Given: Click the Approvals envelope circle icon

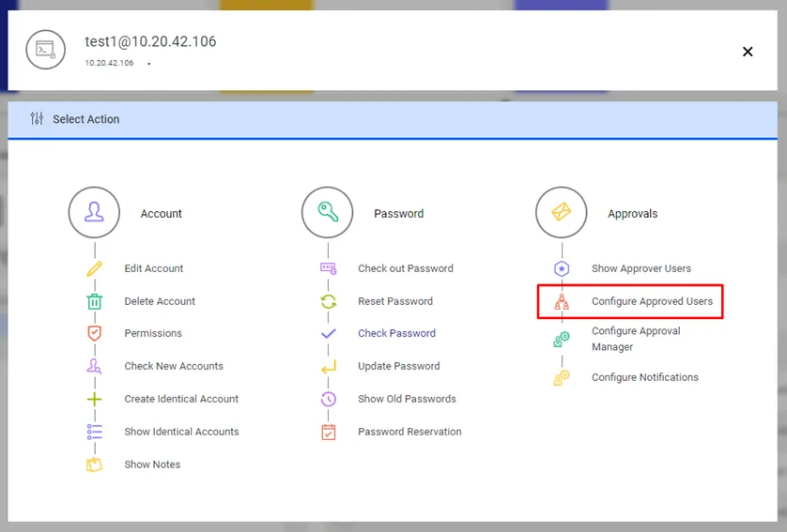Looking at the screenshot, I should [562, 213].
